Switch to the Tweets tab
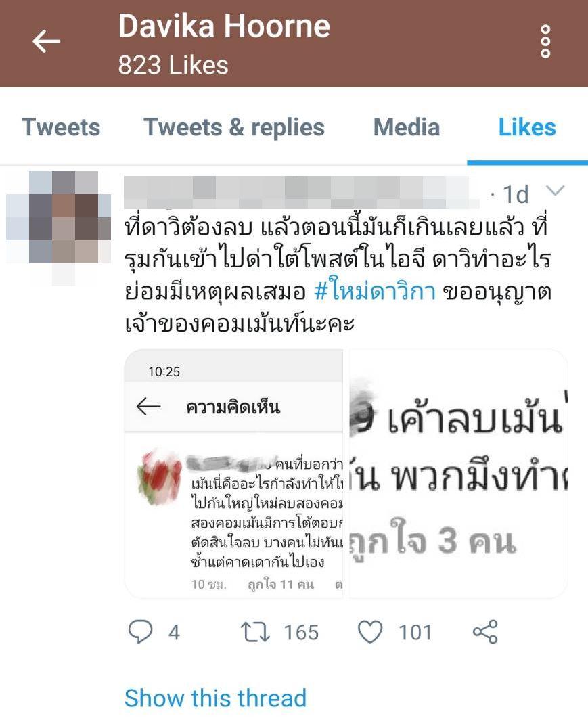 [x=61, y=127]
